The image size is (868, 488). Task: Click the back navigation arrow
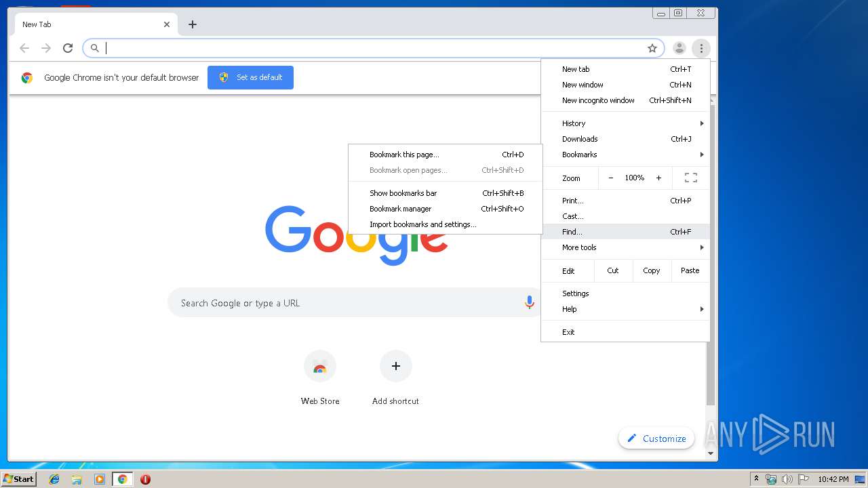click(24, 48)
